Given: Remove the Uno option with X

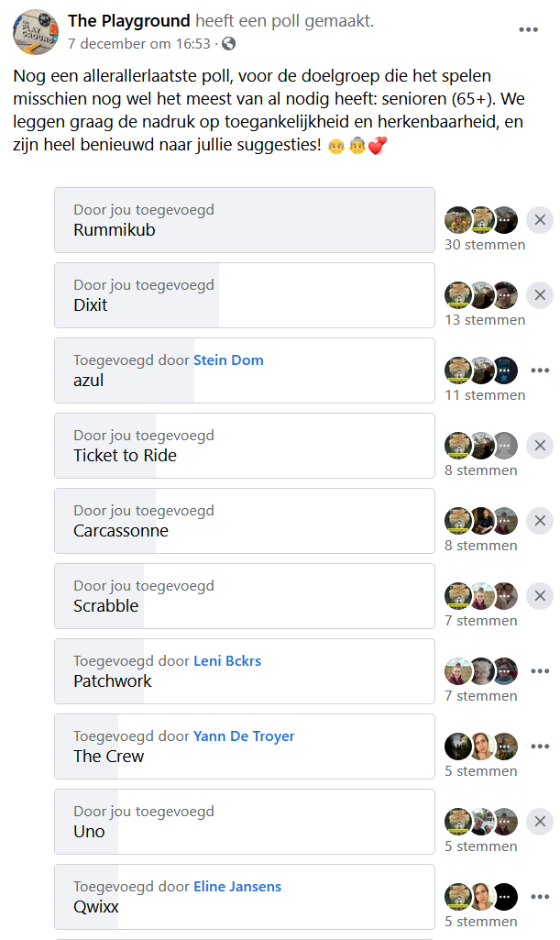Looking at the screenshot, I should click(540, 822).
